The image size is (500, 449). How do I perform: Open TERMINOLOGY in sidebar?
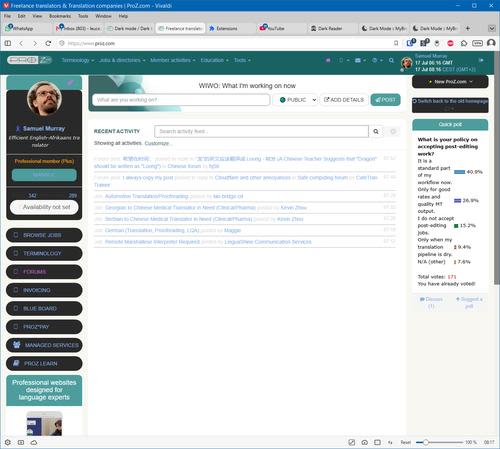click(44, 253)
